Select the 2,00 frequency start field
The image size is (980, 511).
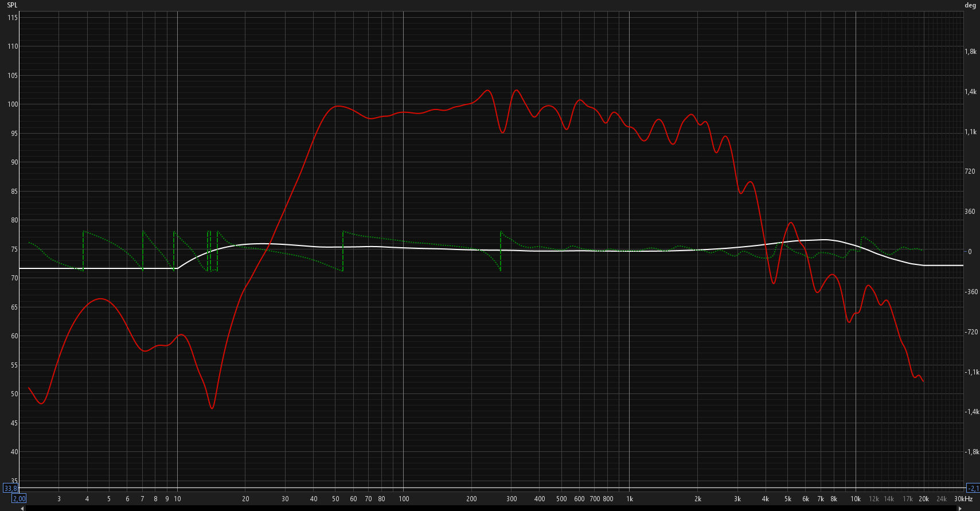click(19, 499)
